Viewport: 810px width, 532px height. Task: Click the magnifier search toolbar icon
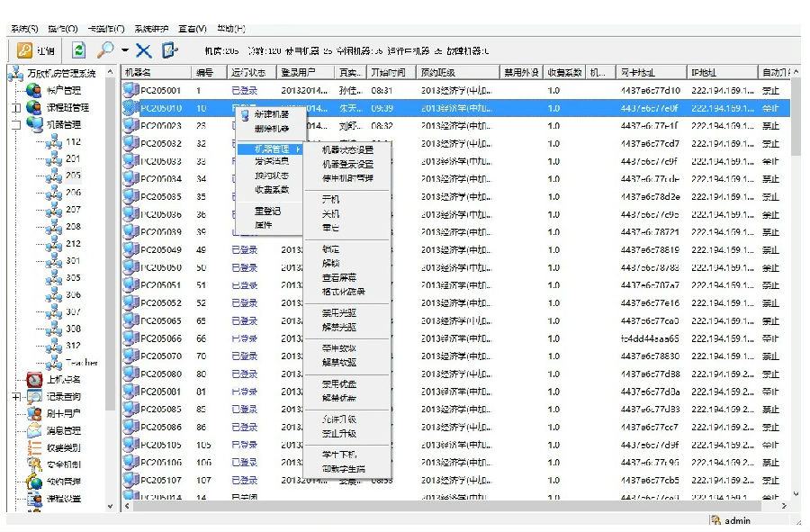tap(105, 50)
